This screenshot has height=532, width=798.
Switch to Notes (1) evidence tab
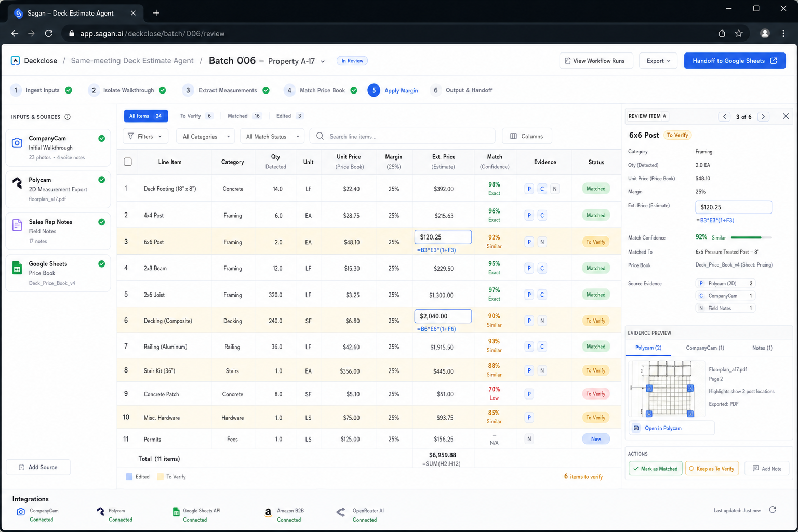(x=762, y=348)
